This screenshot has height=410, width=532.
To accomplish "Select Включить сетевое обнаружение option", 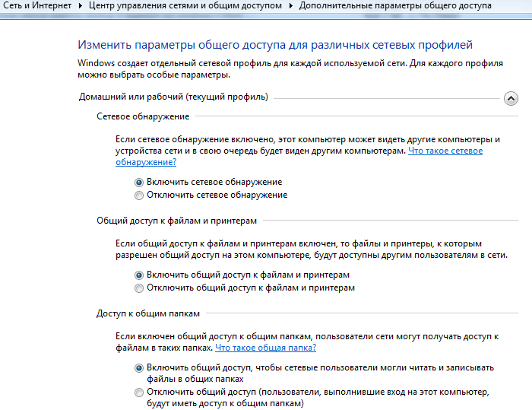I will point(138,183).
